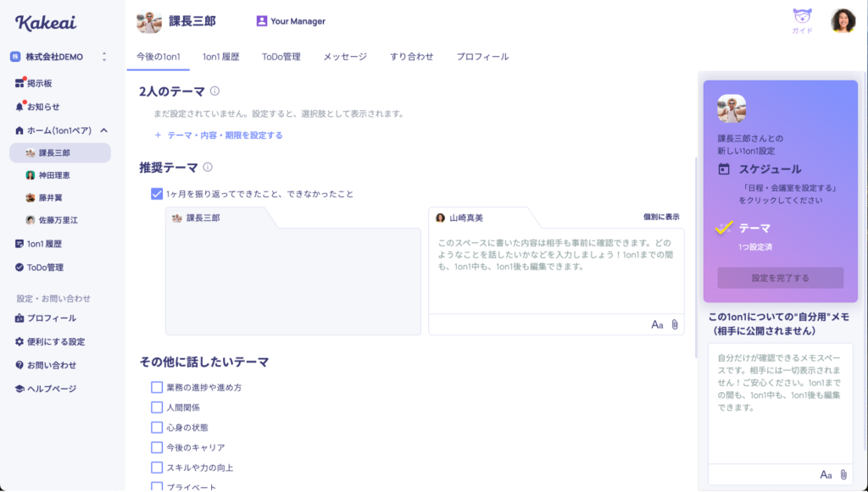Click the ヘルプページ graduation cap icon

click(19, 389)
